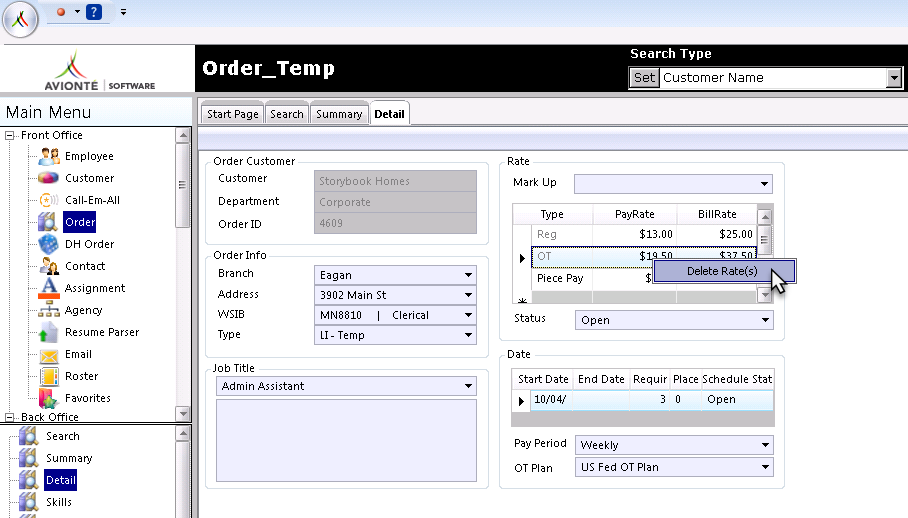Viewport: 908px width, 518px height.
Task: Click the Contact people icon
Action: click(x=49, y=266)
